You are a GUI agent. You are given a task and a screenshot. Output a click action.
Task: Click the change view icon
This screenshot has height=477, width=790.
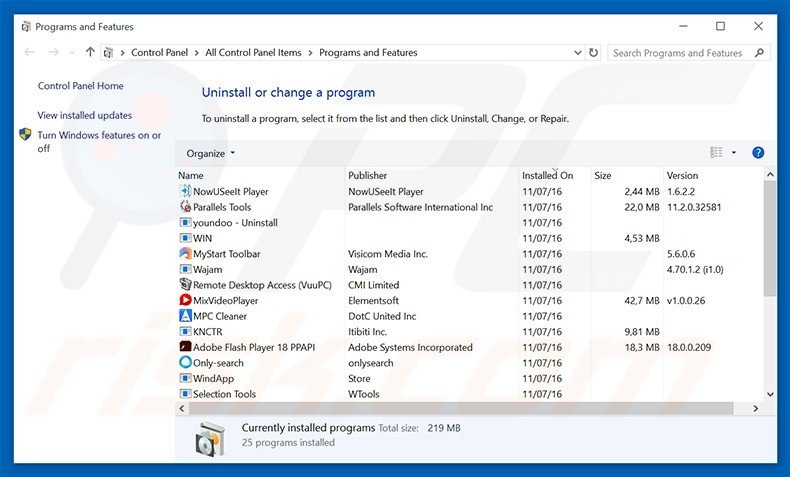716,152
